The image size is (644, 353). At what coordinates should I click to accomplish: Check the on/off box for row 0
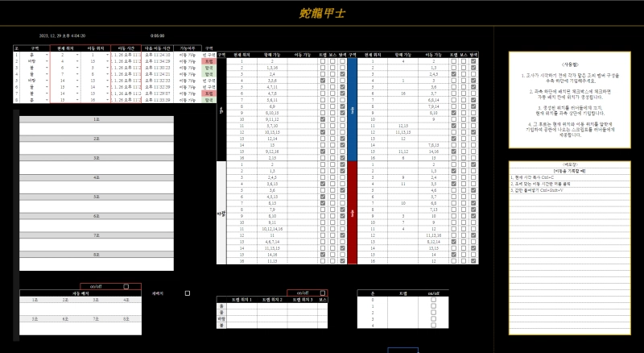click(x=433, y=300)
